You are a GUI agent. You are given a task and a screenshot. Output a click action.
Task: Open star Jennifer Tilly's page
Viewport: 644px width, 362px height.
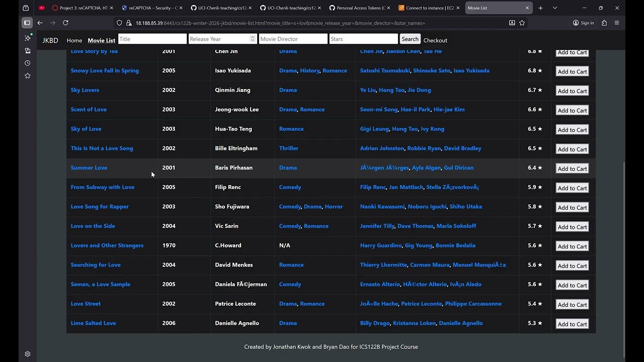tap(377, 226)
